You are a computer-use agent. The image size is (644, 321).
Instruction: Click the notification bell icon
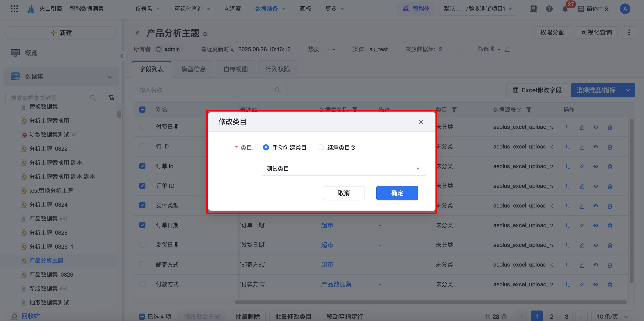click(x=565, y=9)
